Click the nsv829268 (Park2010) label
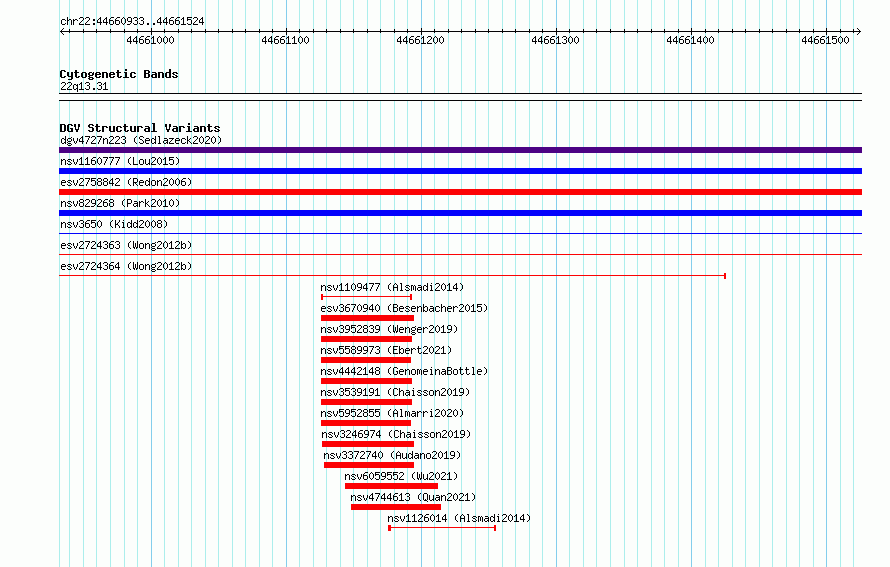 (120, 203)
